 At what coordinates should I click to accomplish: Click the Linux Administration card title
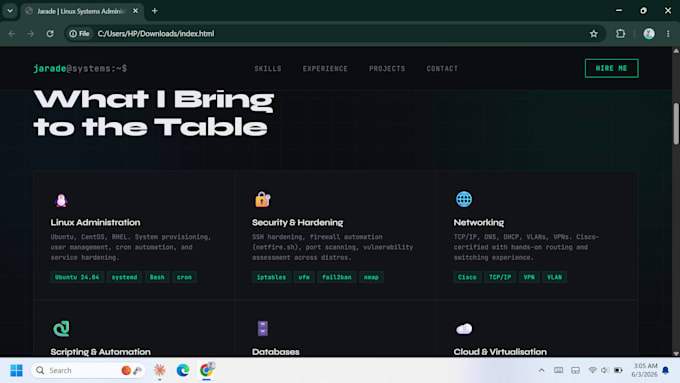tap(95, 222)
